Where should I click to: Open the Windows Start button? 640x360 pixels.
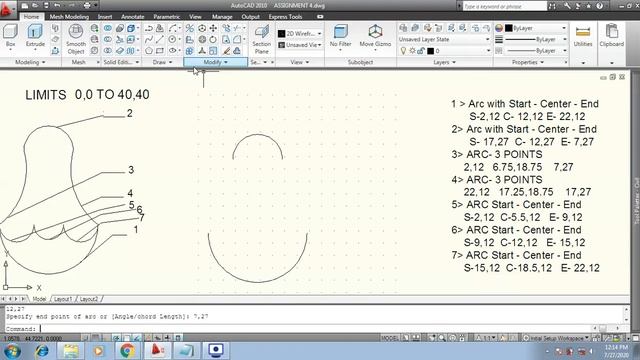[x=12, y=351]
